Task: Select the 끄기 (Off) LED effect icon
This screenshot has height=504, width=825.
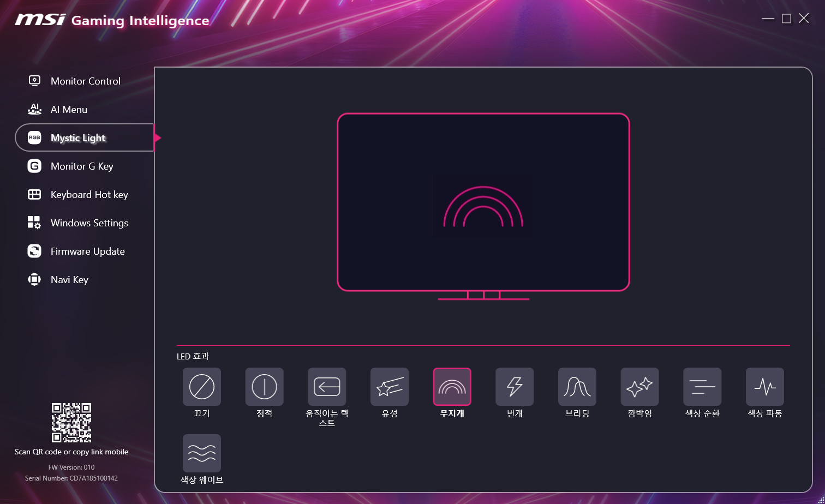Action: pos(201,387)
